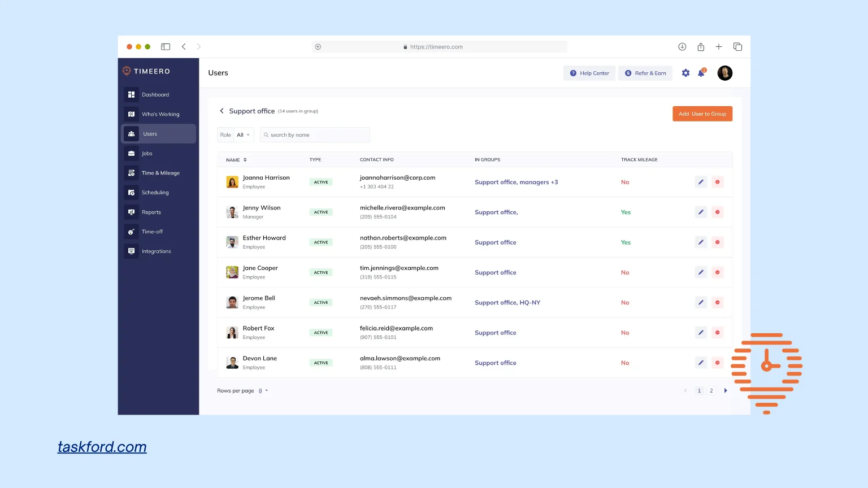Go to next page arrow
Viewport: 868px width, 488px height.
click(726, 391)
